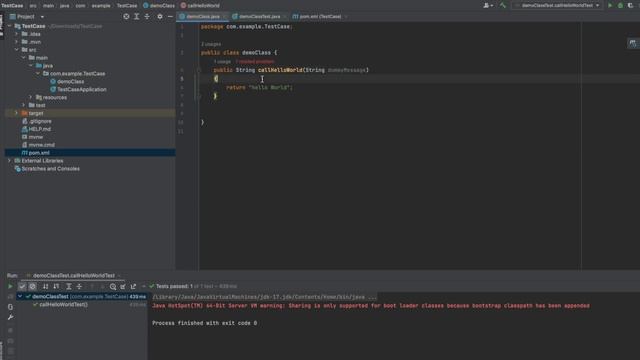Click Export Test Results icon in Run toolbar
Screen dimensions: 640x360
133,287
